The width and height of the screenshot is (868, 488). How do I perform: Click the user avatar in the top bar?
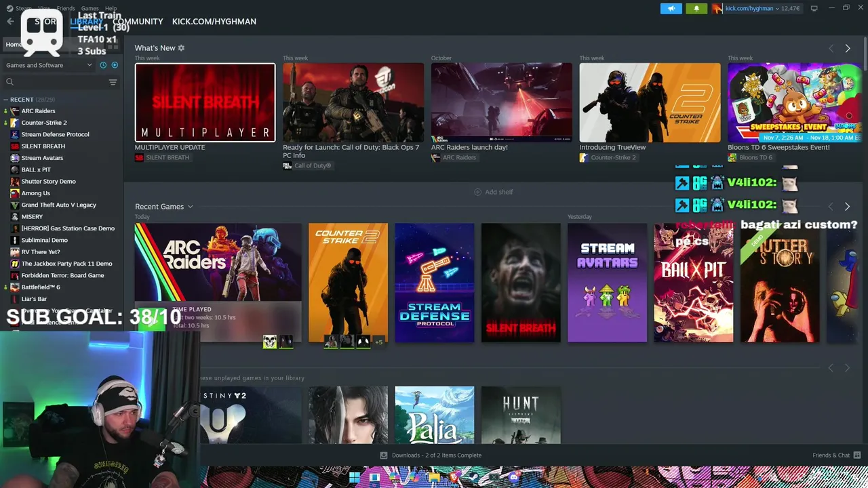717,8
